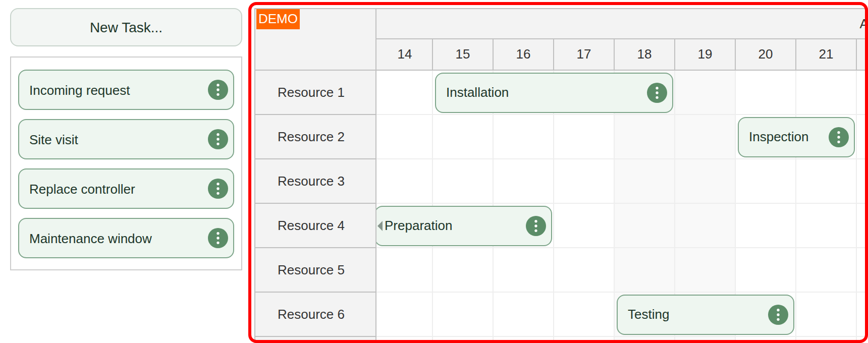Open the Inspection event context menu icon
This screenshot has width=868, height=343.
point(838,137)
